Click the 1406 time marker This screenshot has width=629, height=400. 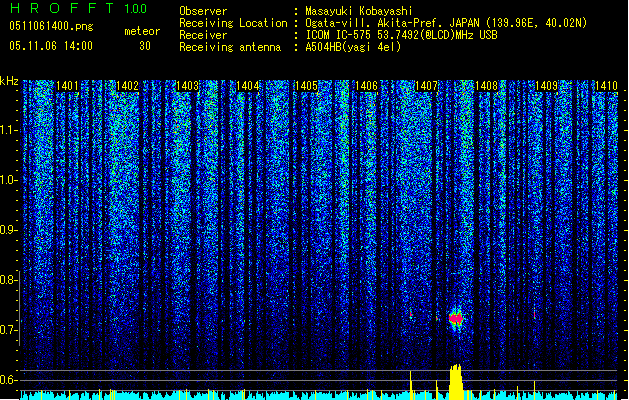(x=367, y=86)
